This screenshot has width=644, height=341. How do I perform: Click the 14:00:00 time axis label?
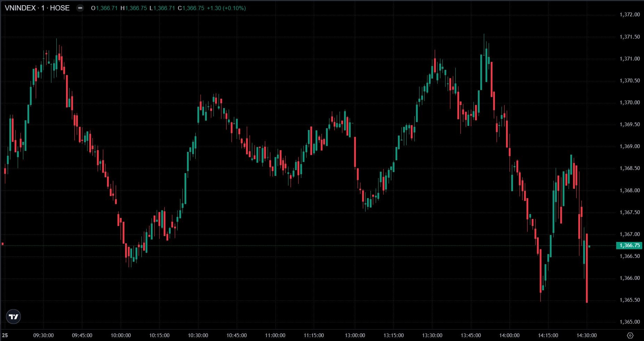(510, 335)
